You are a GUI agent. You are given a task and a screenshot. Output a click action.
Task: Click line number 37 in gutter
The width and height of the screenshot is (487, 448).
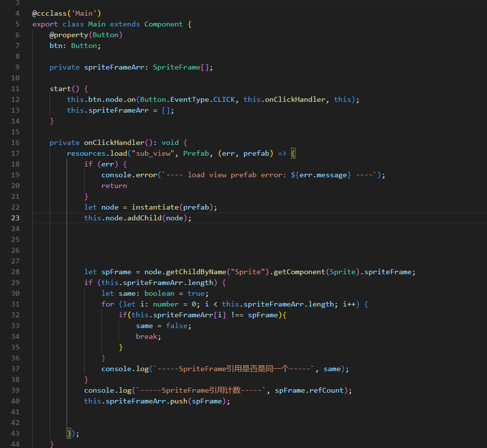(x=15, y=369)
